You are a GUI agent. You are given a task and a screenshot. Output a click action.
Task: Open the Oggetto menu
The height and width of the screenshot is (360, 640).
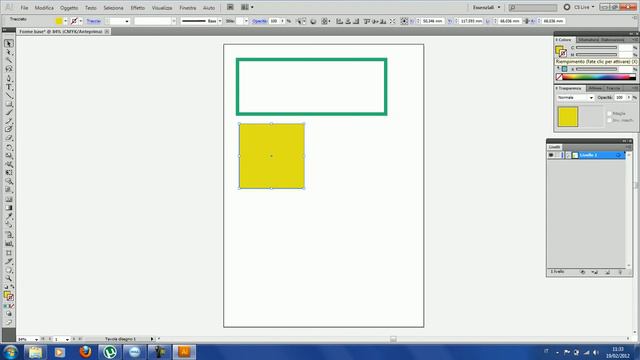coord(69,8)
